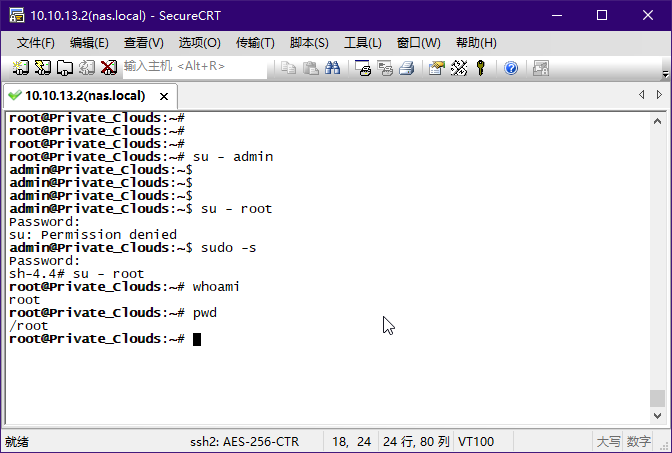Open the 文件(F) menu
Viewport: 672px width, 453px height.
[36, 42]
